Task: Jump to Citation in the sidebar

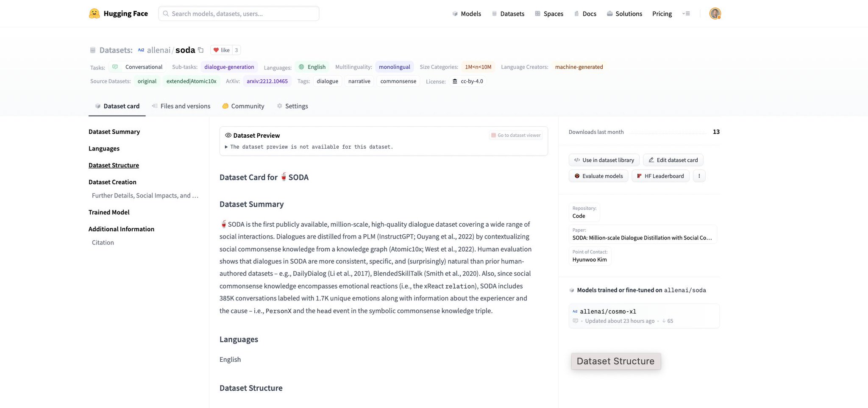Action: [103, 242]
